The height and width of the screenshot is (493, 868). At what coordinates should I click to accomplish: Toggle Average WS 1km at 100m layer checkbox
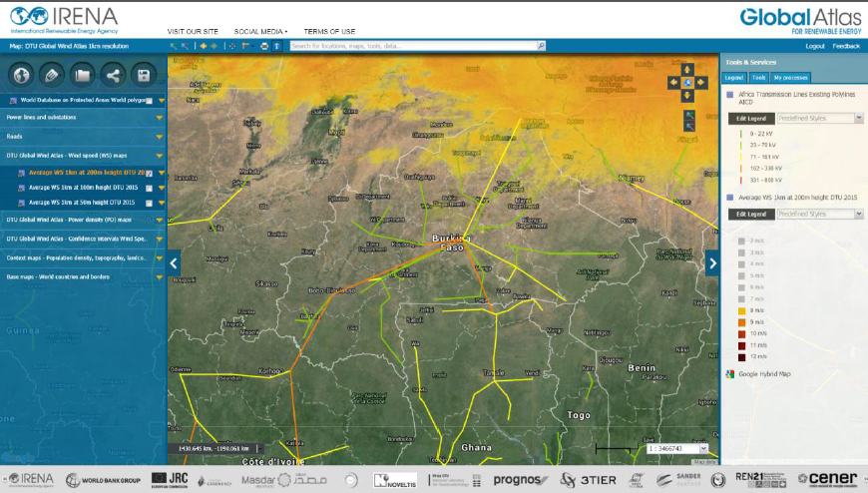point(149,188)
